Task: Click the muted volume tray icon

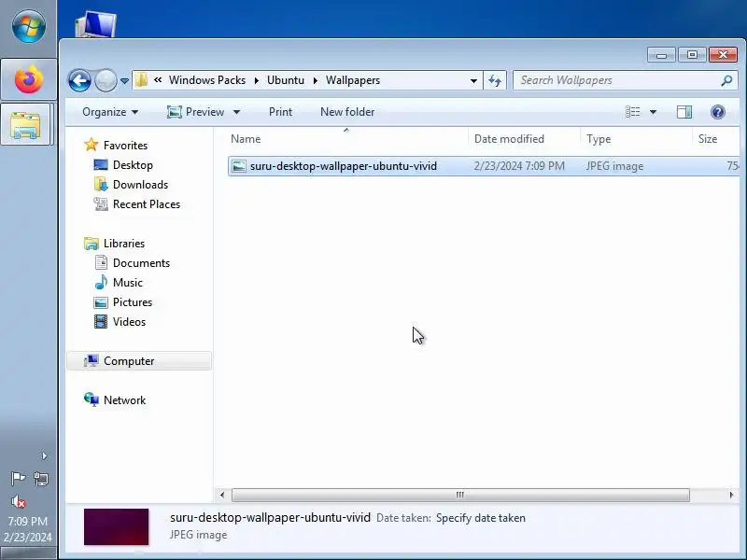Action: pyautogui.click(x=18, y=501)
